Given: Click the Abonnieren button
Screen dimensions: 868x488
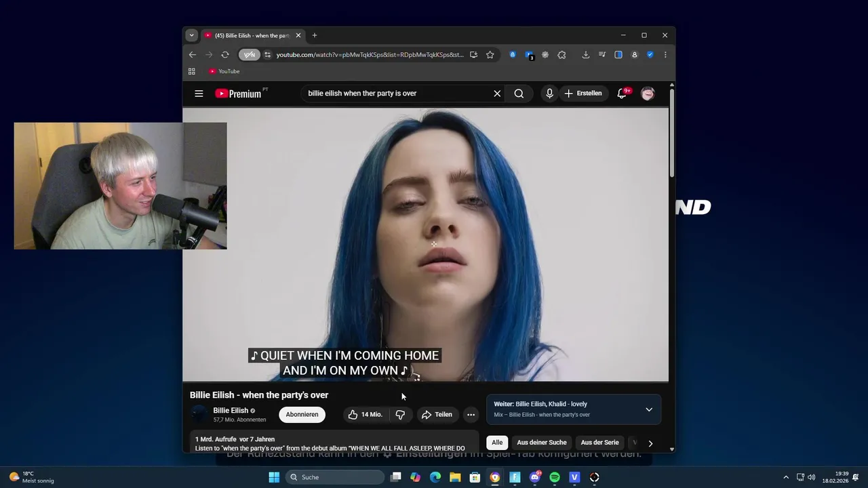Looking at the screenshot, I should tap(302, 414).
